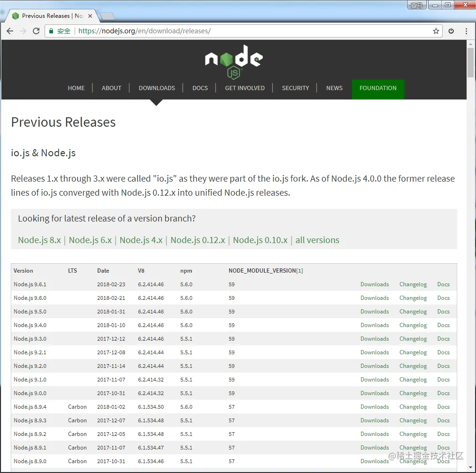476x473 pixels.
Task: Open a new browser tab
Action: (x=107, y=16)
